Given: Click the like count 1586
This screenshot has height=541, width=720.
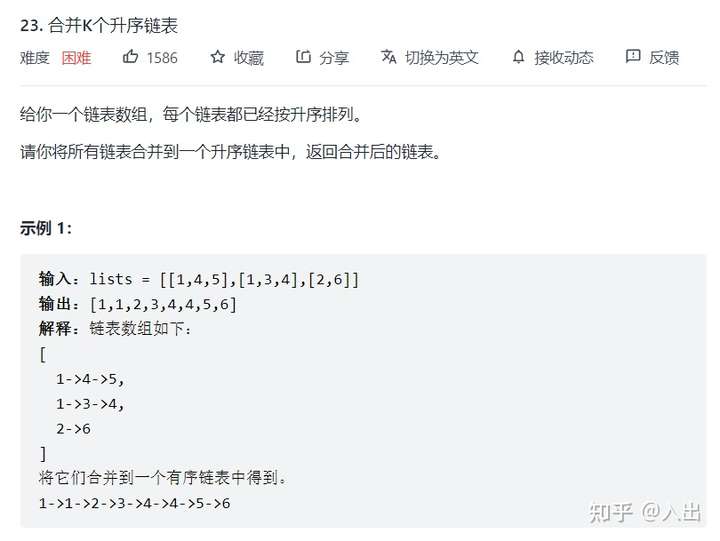Looking at the screenshot, I should click(x=162, y=58).
